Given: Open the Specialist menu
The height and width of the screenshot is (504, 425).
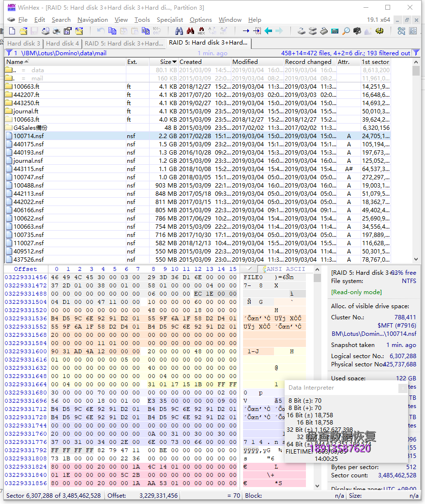Looking at the screenshot, I should pyautogui.click(x=170, y=19).
